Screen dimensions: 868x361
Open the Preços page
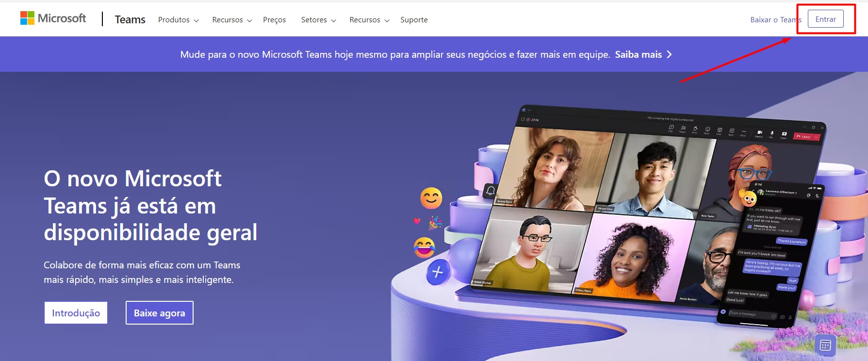click(274, 20)
